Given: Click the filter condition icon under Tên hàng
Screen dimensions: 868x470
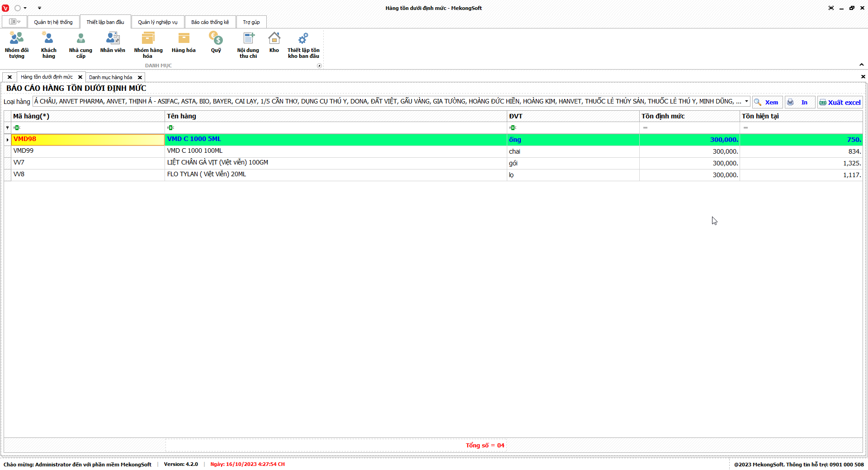Looking at the screenshot, I should pyautogui.click(x=170, y=128).
